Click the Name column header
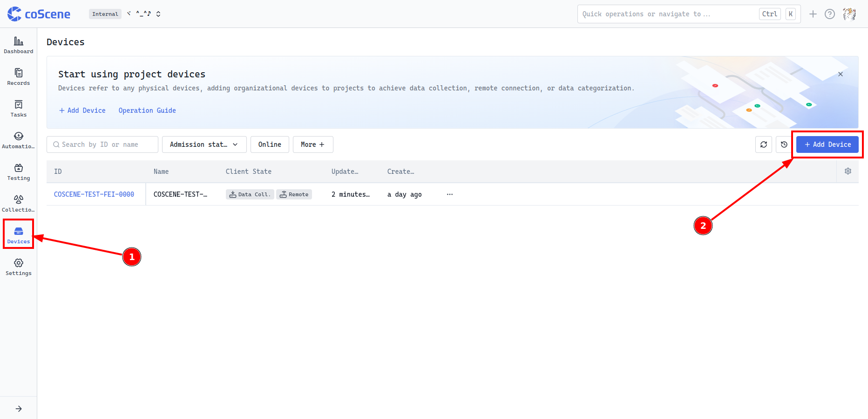This screenshot has width=868, height=419. tap(161, 172)
